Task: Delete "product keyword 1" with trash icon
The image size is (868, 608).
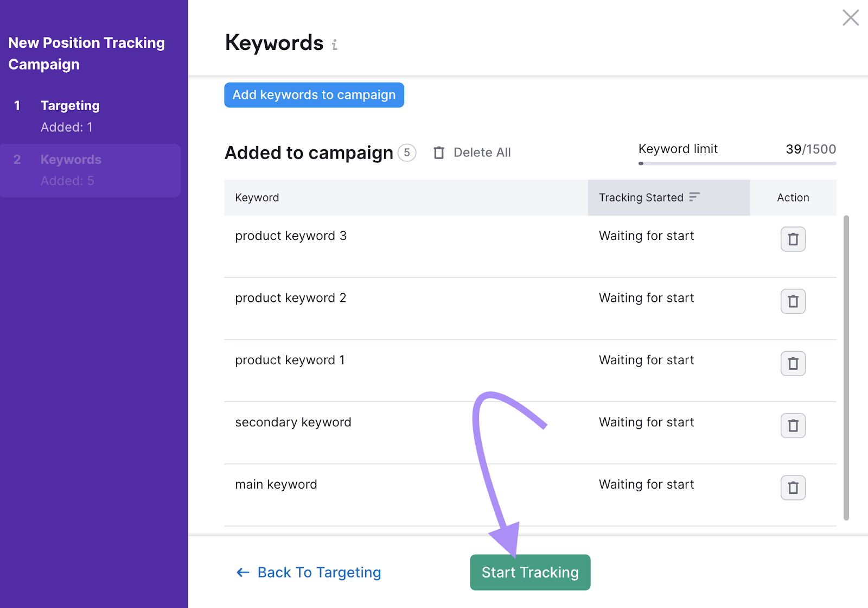Action: [793, 363]
